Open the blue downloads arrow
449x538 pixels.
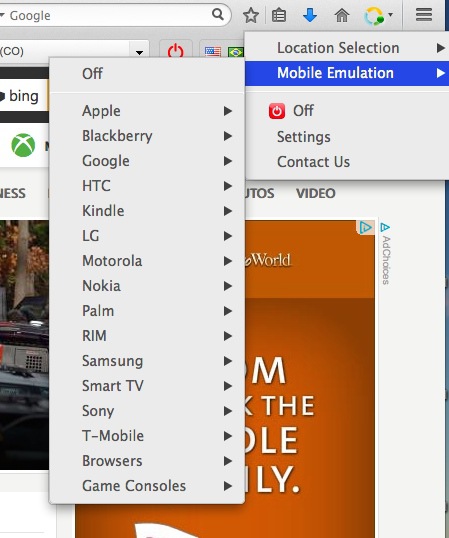310,15
